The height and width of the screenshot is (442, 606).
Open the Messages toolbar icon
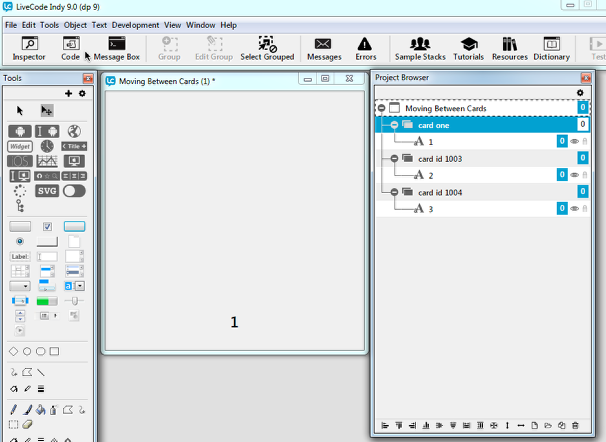[324, 49]
